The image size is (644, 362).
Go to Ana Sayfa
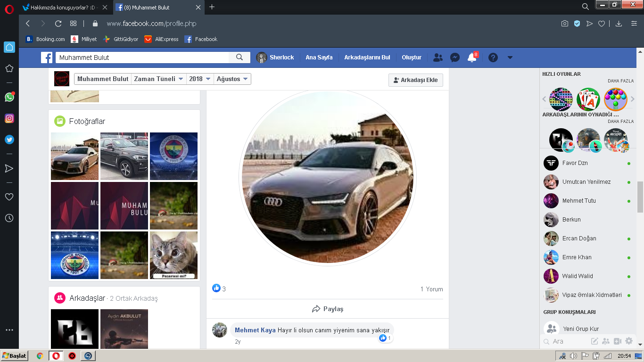[319, 58]
